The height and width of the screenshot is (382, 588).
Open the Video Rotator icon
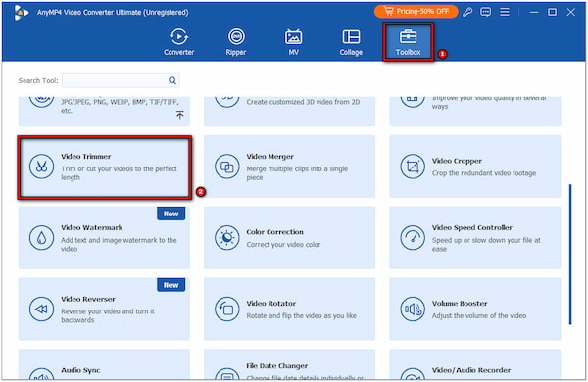tap(227, 309)
